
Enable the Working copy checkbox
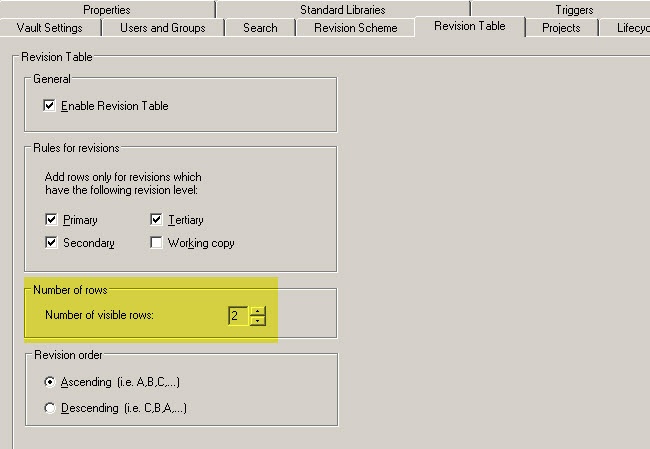tap(156, 242)
